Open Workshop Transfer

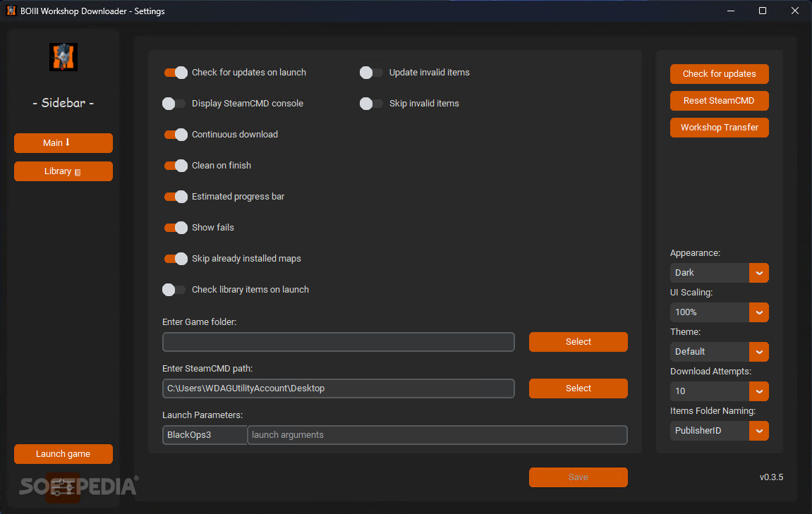coord(720,128)
